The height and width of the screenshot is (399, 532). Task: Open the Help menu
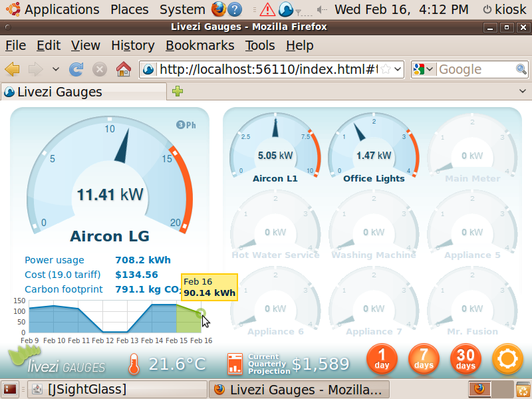pyautogui.click(x=300, y=45)
